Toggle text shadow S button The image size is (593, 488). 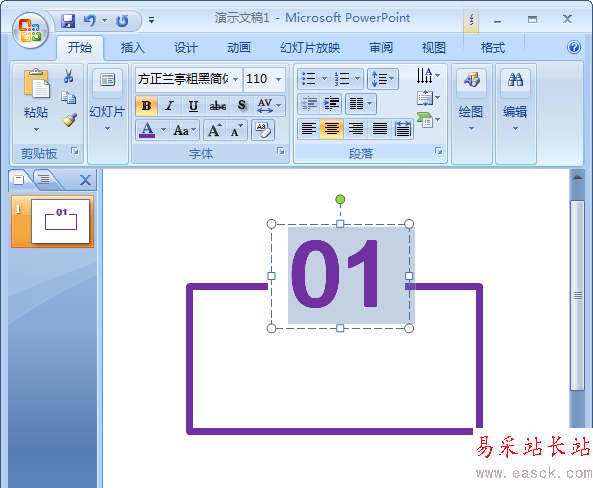pyautogui.click(x=242, y=106)
